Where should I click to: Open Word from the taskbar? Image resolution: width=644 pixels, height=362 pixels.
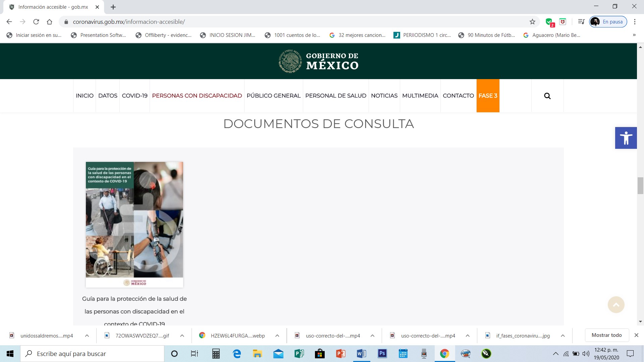(361, 354)
